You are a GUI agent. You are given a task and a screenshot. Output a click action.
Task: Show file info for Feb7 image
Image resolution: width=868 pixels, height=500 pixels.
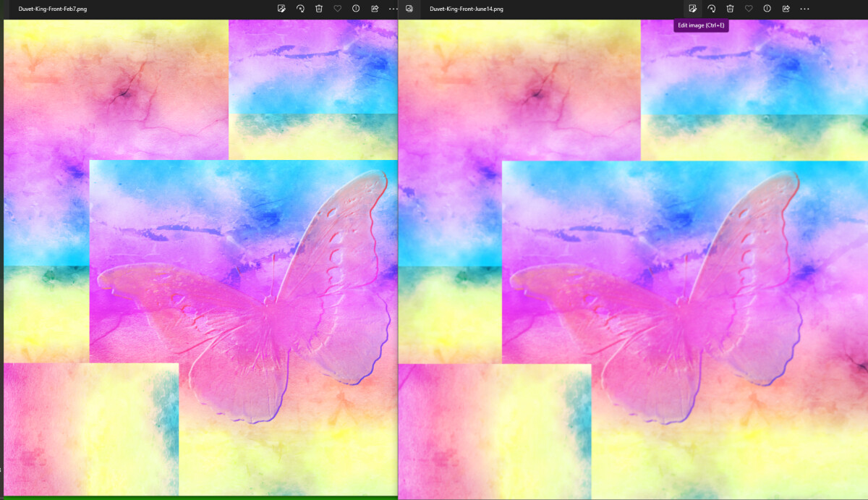tap(356, 9)
